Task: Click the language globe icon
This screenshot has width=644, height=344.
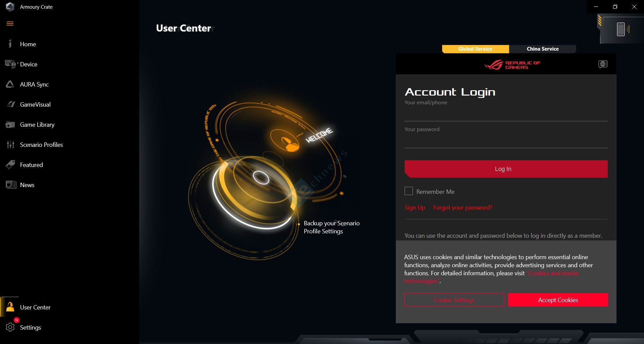Action: (x=603, y=64)
